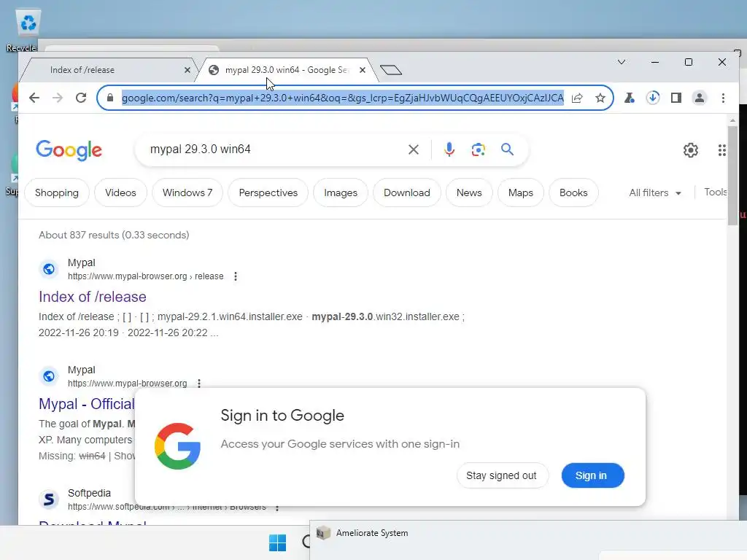Viewport: 747px width, 560px height.
Task: Go back with the browser back arrow
Action: click(34, 98)
